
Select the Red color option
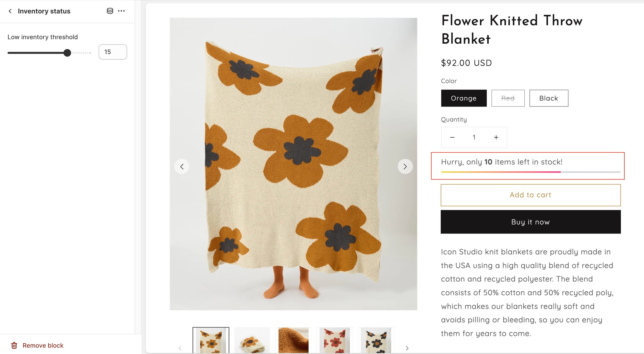click(x=508, y=98)
